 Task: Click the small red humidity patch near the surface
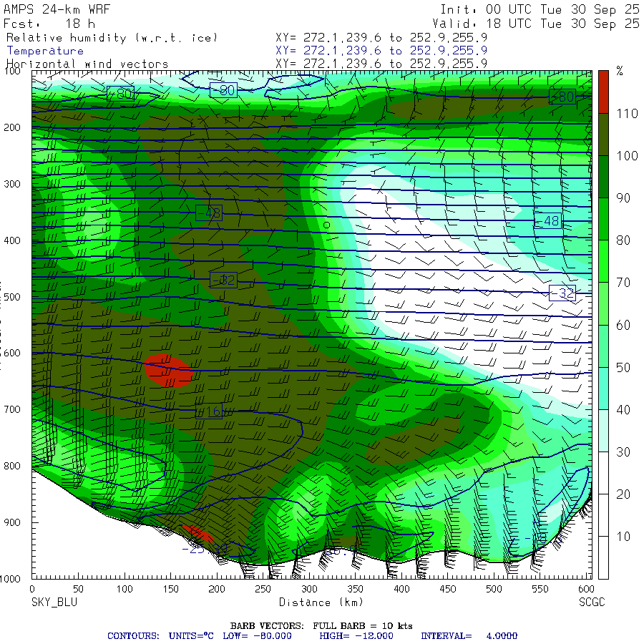pyautogui.click(x=198, y=533)
